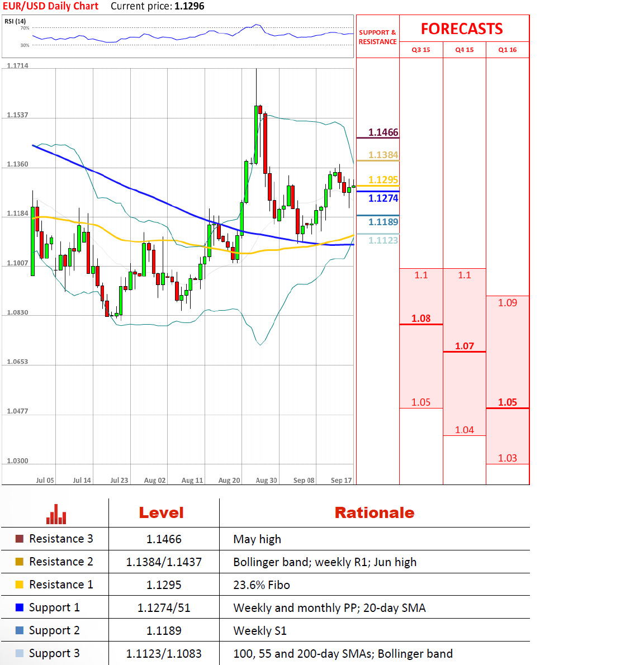Click the Rationale column heading
This screenshot has width=644, height=665.
(x=374, y=513)
